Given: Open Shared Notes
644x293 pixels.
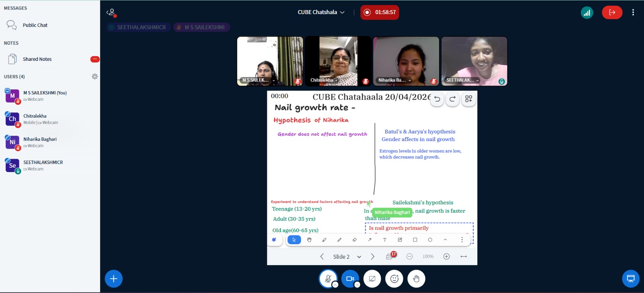Looking at the screenshot, I should [37, 59].
